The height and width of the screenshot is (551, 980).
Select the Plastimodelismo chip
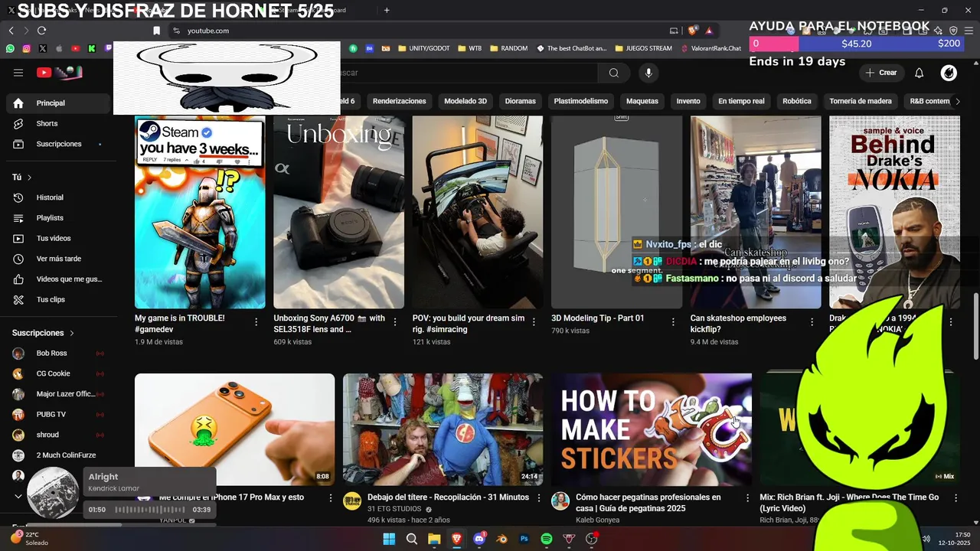(x=581, y=101)
